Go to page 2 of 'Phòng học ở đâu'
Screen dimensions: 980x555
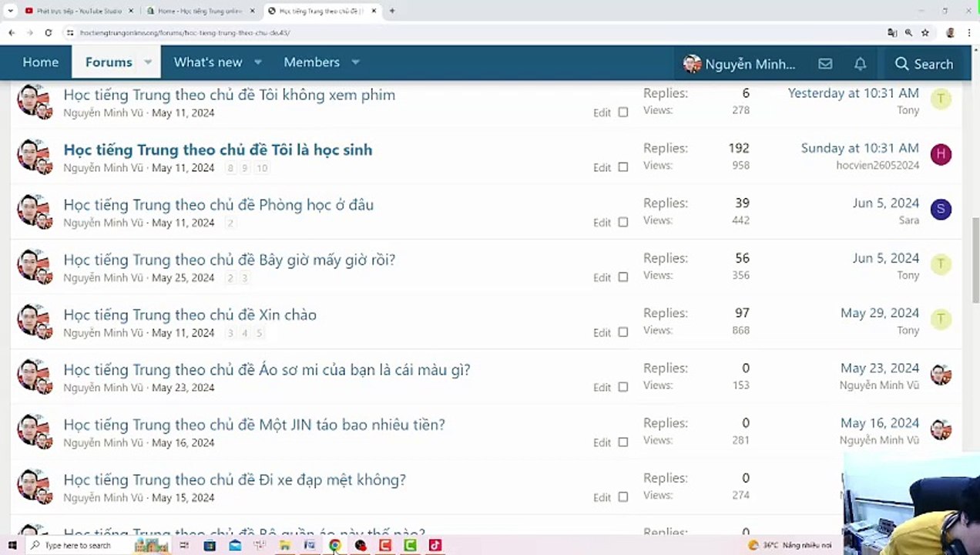pos(230,223)
